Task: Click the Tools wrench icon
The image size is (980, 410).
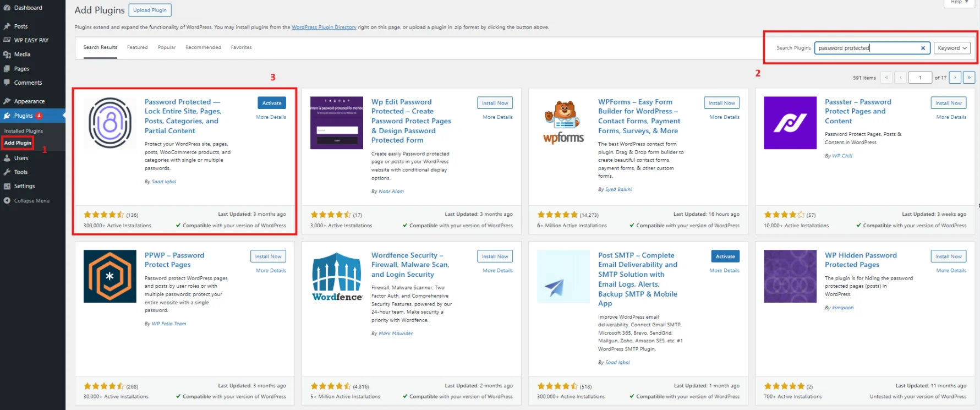Action: (x=7, y=172)
